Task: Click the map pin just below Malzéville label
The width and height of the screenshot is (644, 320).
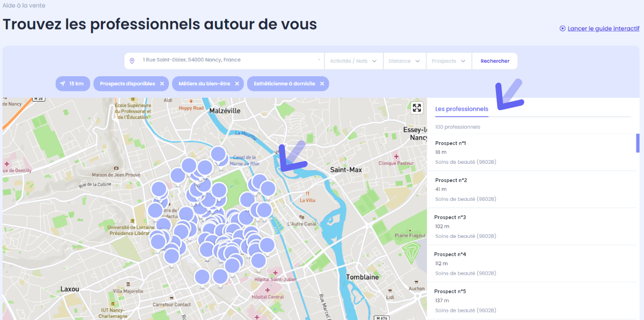Action: coord(218,154)
